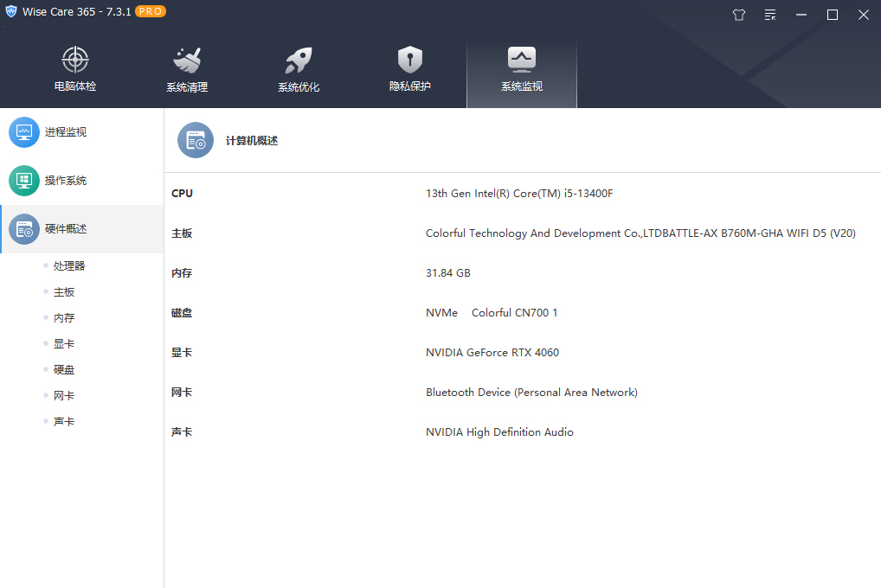Screen dimensions: 881x588
Task: Open Privacy Protector (隐私保护) shield icon
Action: pyautogui.click(x=410, y=60)
